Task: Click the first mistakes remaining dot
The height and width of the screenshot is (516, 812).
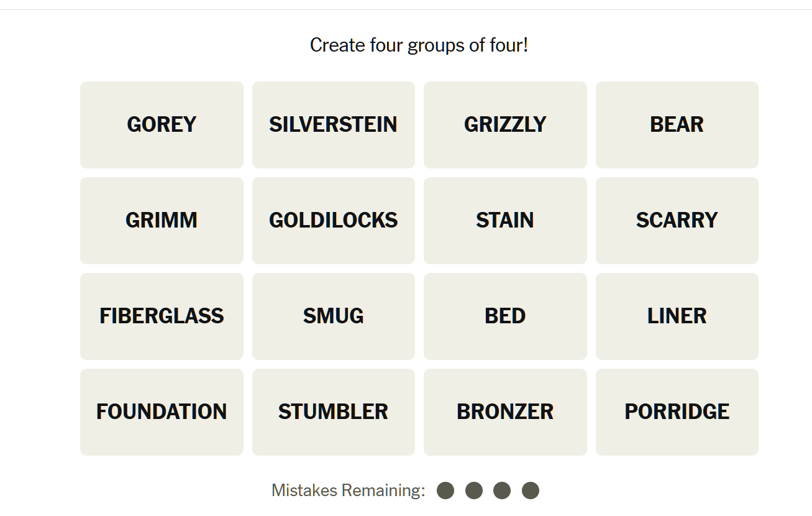Action: [445, 491]
